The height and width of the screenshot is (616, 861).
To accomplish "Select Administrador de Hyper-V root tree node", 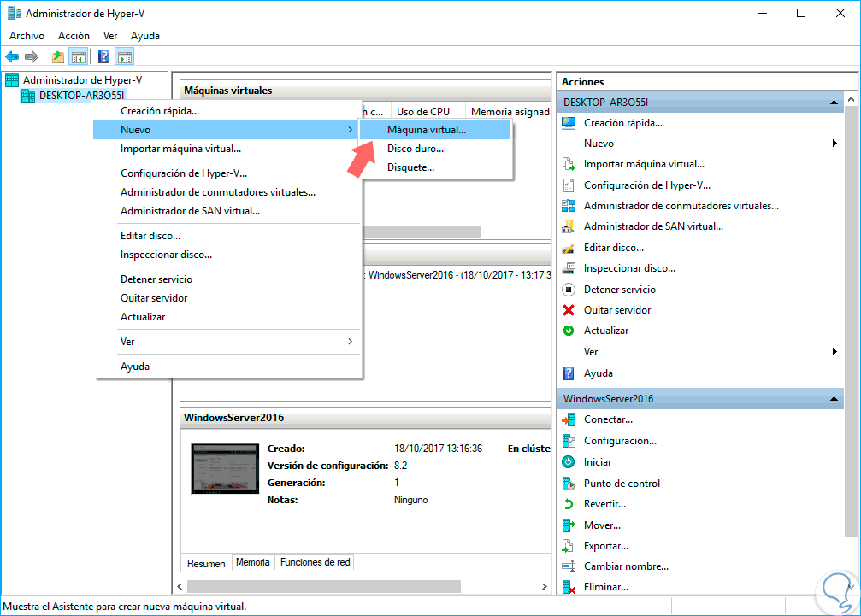I will [x=82, y=80].
